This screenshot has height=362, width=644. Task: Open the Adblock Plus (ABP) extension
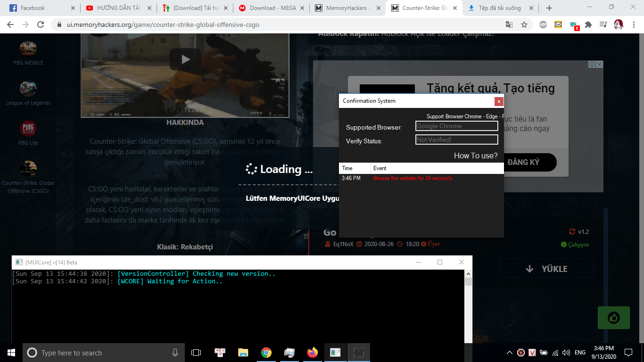[543, 25]
